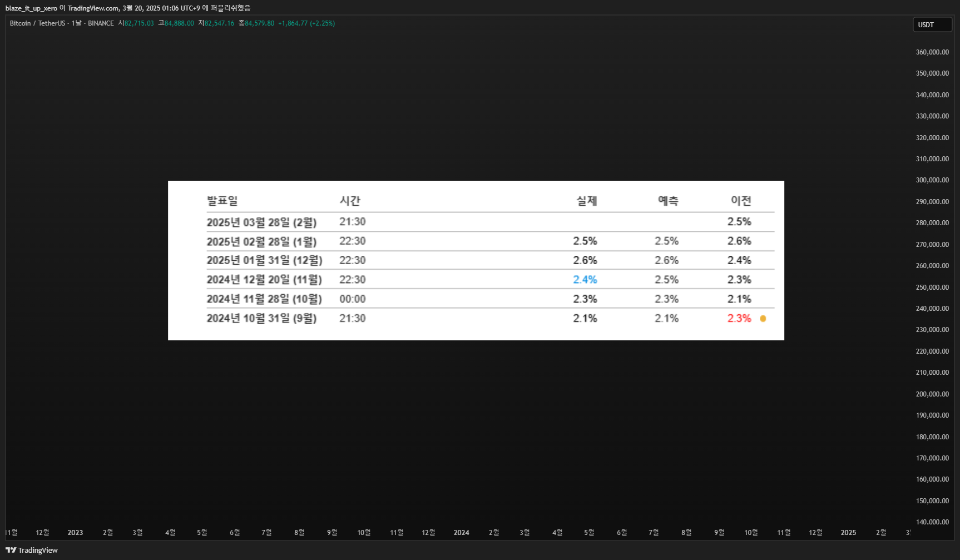Click the 300,000.00 price axis label
This screenshot has width=960, height=560.
click(932, 180)
